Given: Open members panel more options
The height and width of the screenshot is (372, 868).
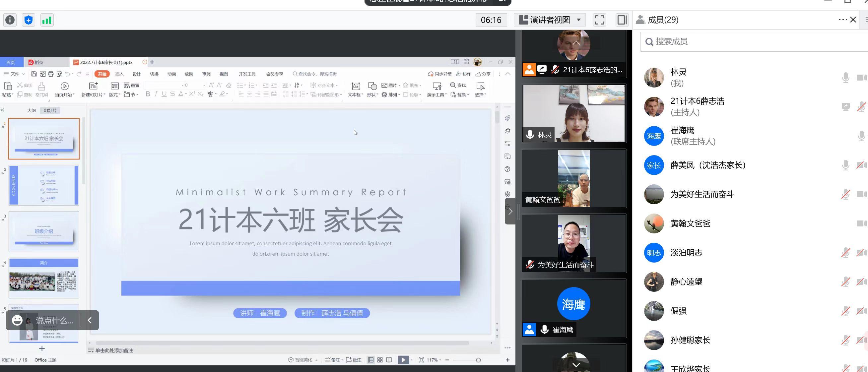Looking at the screenshot, I should coord(843,20).
